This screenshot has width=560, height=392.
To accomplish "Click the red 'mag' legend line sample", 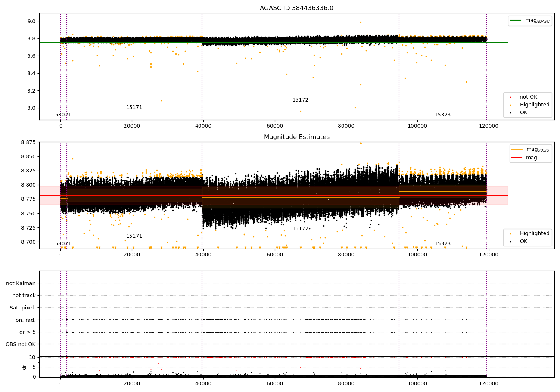I will click(x=517, y=158).
